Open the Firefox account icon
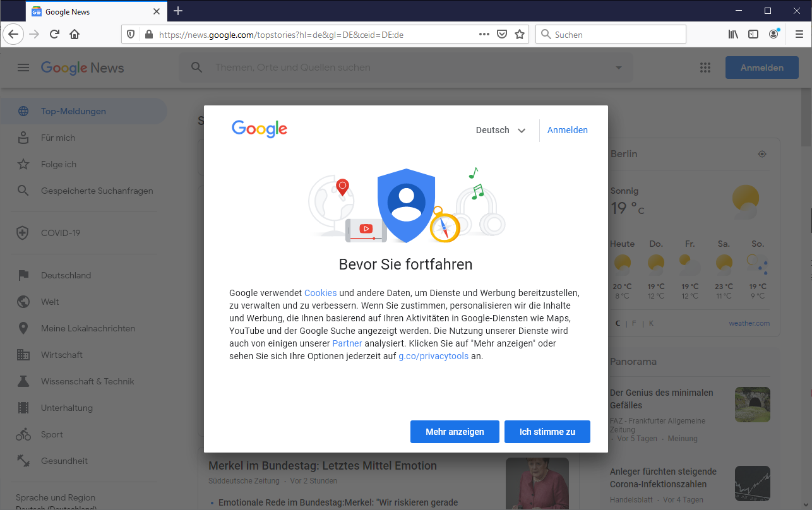The image size is (812, 510). click(773, 34)
